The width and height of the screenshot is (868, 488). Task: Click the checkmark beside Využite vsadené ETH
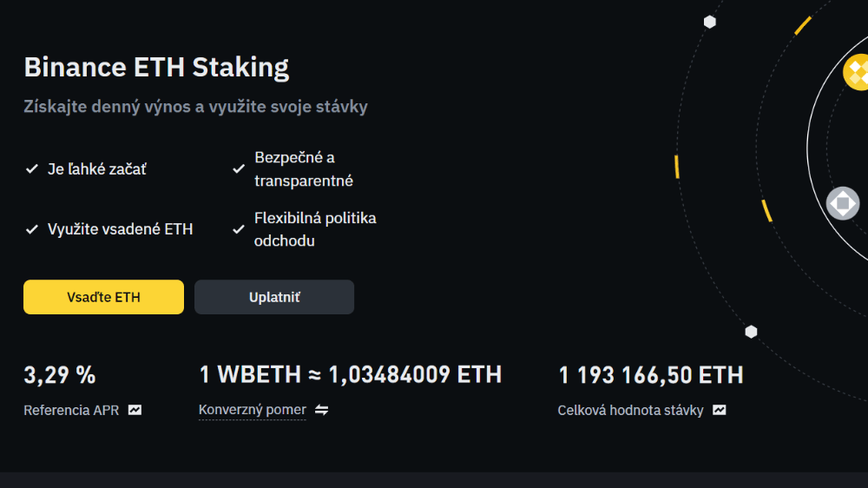pyautogui.click(x=32, y=229)
